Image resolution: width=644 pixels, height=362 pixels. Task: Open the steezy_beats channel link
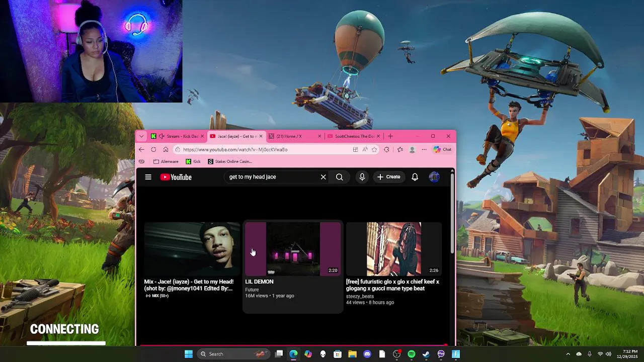pos(360,297)
